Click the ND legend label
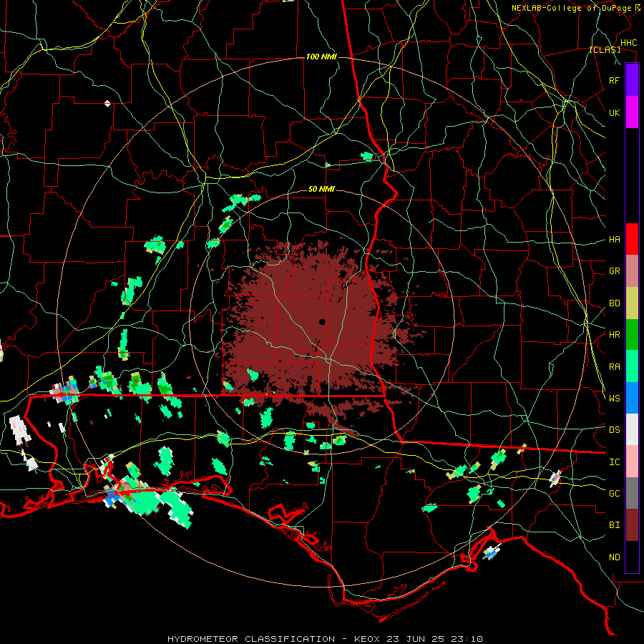 (x=614, y=557)
